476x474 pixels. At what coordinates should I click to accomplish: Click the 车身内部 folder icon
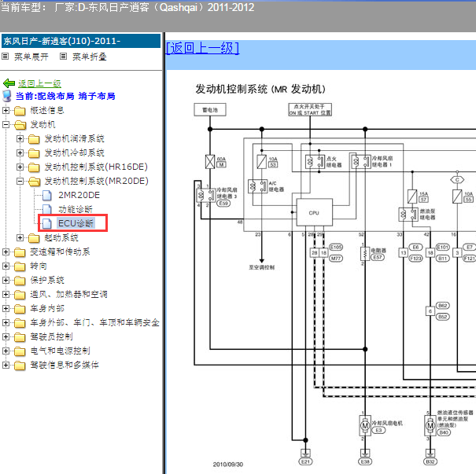20,309
